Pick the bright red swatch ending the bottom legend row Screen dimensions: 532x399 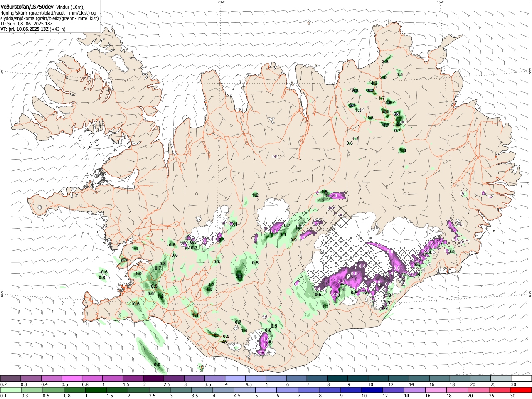521,390
